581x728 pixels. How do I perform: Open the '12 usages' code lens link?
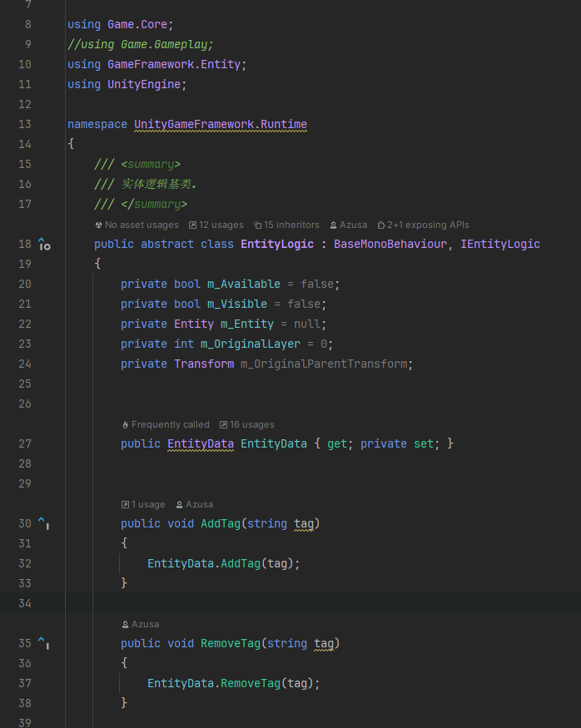pos(216,225)
